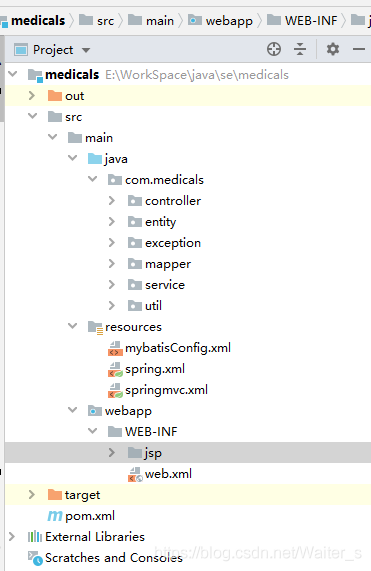Open the Project view dropdown arrow
Image resolution: width=371 pixels, height=571 pixels.
pyautogui.click(x=86, y=50)
